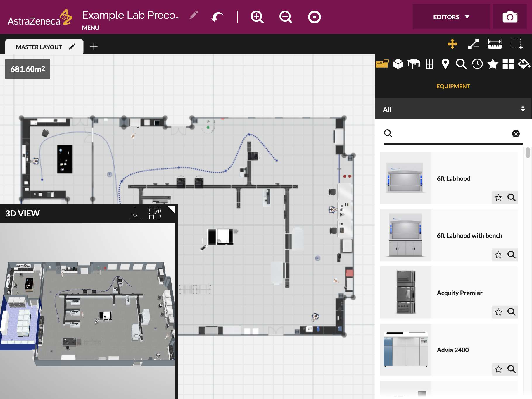Favorite the 6ft Labhood item

click(x=498, y=198)
